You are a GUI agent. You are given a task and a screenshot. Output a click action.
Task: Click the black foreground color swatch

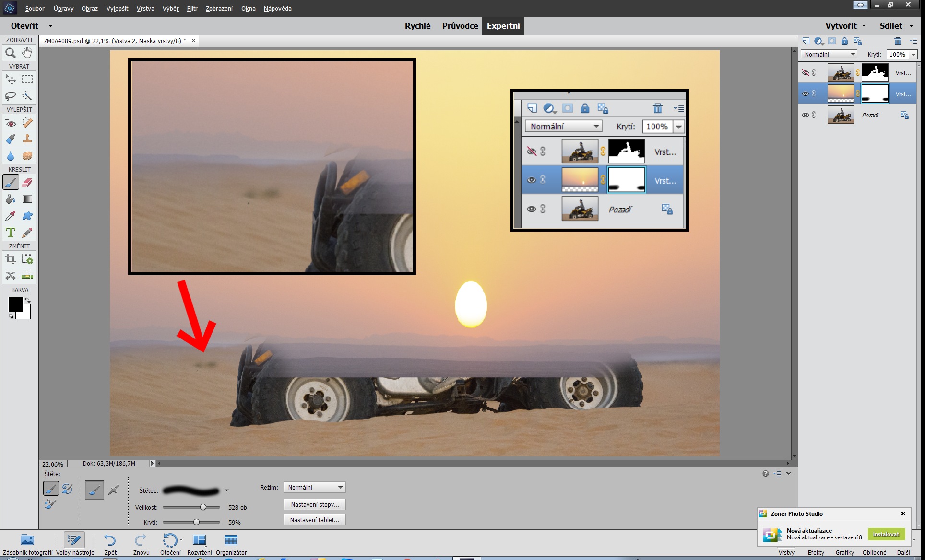point(15,304)
